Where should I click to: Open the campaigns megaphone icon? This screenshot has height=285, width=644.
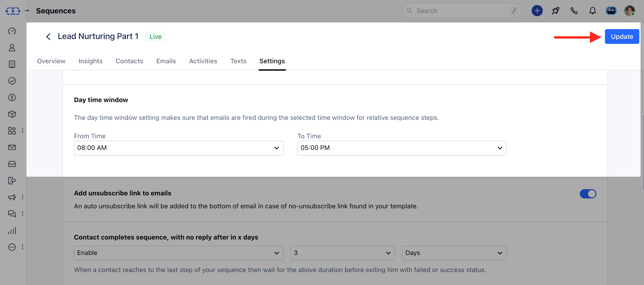tap(12, 197)
